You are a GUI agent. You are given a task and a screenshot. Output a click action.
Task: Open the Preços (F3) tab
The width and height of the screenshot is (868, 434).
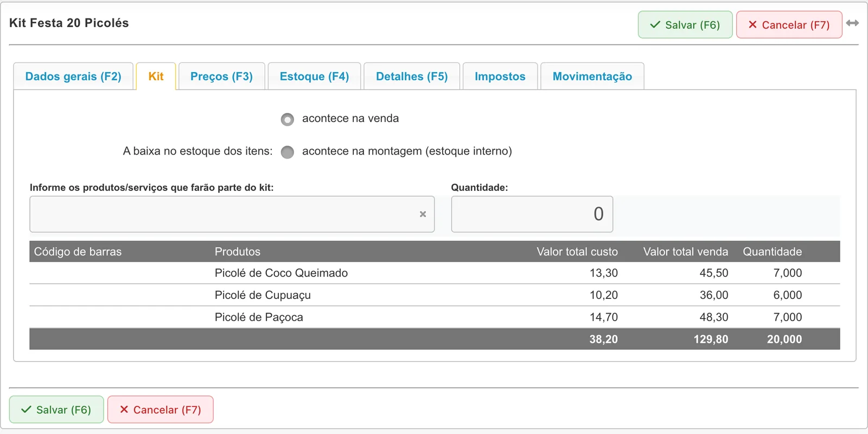221,76
